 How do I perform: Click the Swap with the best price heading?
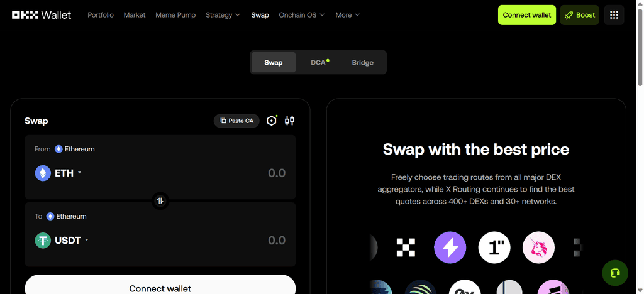476,150
